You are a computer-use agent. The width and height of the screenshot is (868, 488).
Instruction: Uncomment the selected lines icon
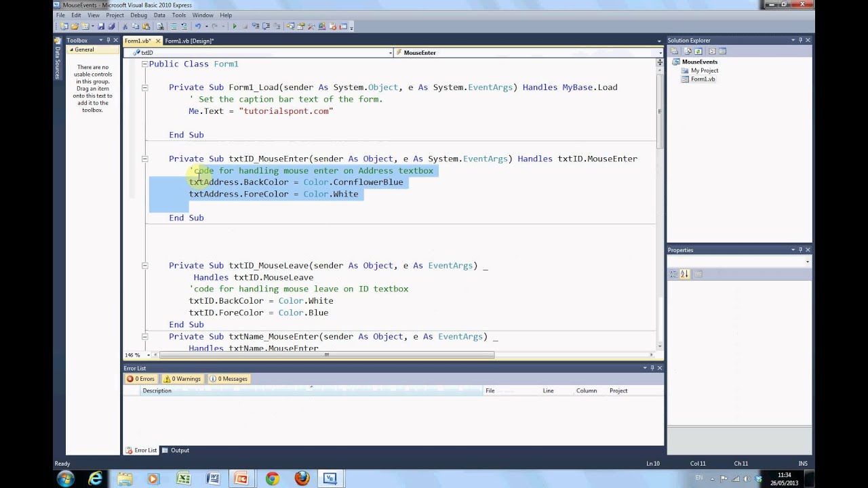184,26
